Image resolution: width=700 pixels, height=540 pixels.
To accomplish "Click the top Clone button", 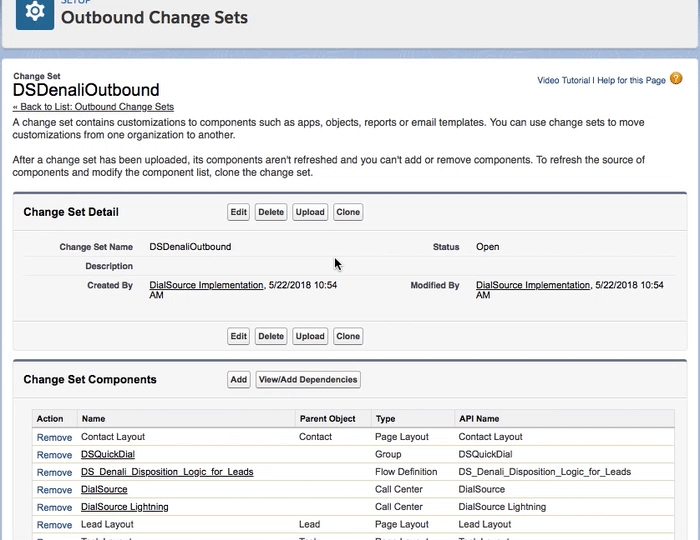I will click(x=348, y=212).
